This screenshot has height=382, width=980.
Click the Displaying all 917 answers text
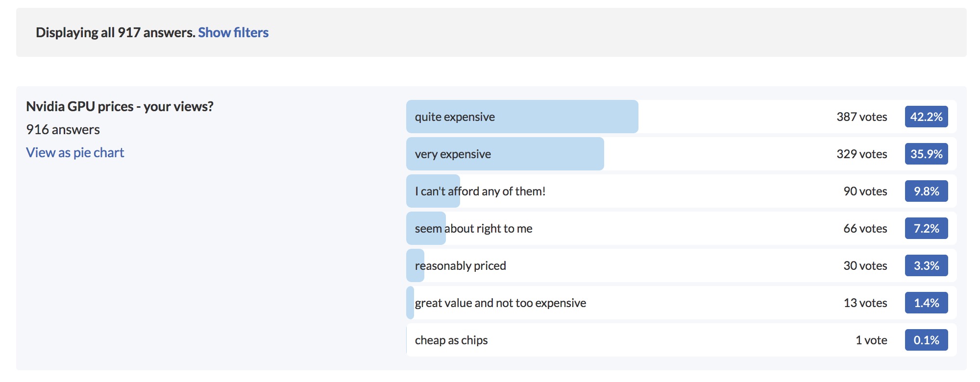(115, 32)
